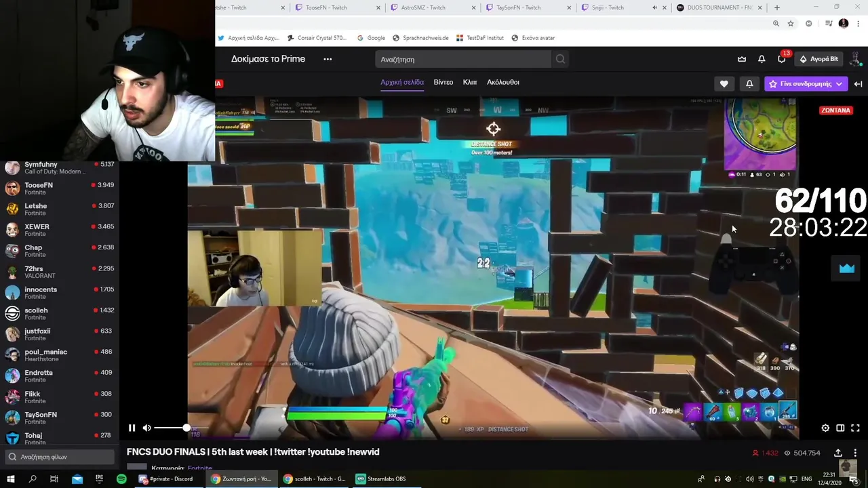Image resolution: width=868 pixels, height=488 pixels.
Task: Collapse the chat with the arrow icon
Action: (x=858, y=84)
